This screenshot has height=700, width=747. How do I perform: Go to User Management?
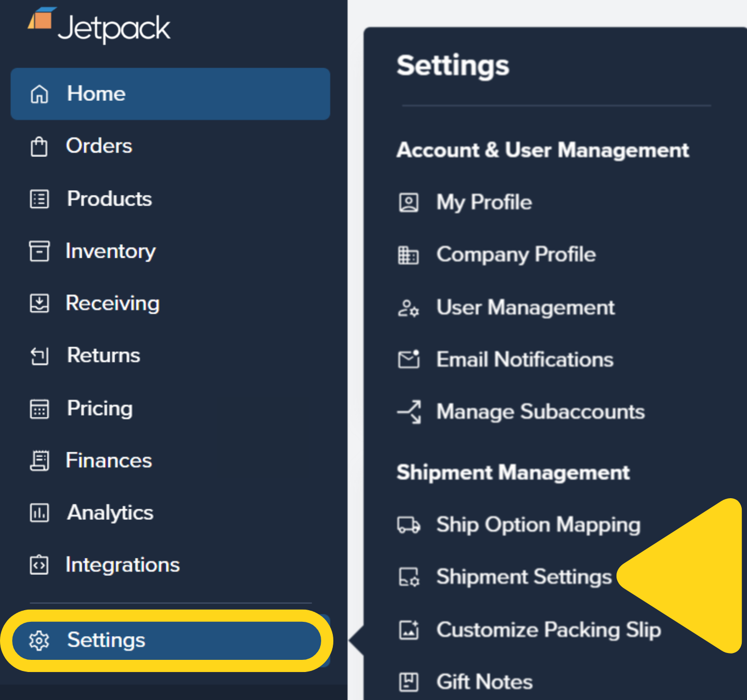[x=525, y=307]
